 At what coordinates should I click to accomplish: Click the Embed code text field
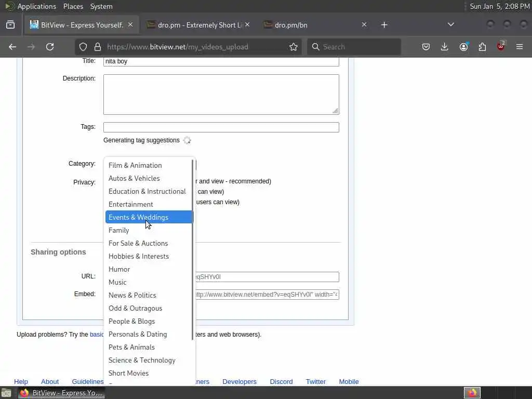(x=267, y=295)
